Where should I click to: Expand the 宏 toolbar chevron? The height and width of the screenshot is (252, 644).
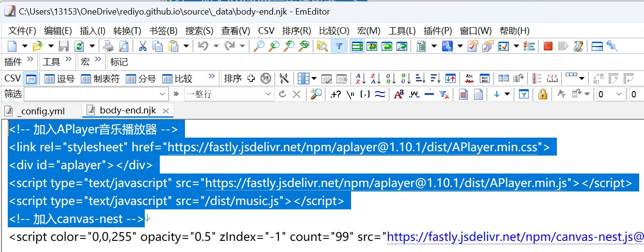98,60
